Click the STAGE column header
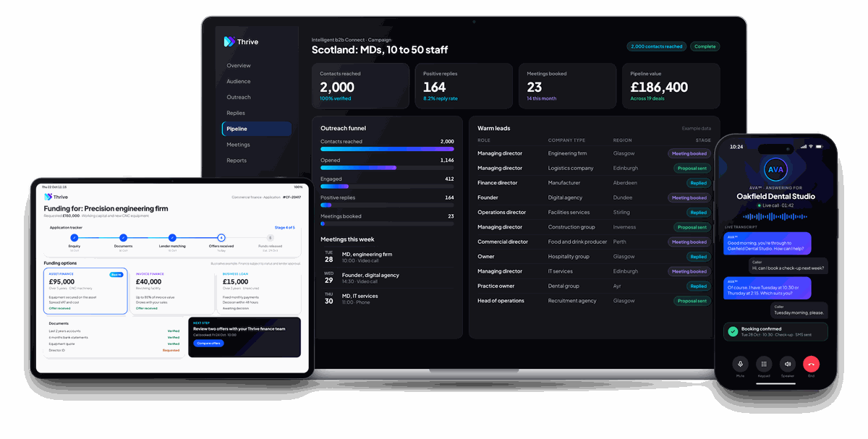This screenshot has height=439, width=868. [x=703, y=140]
